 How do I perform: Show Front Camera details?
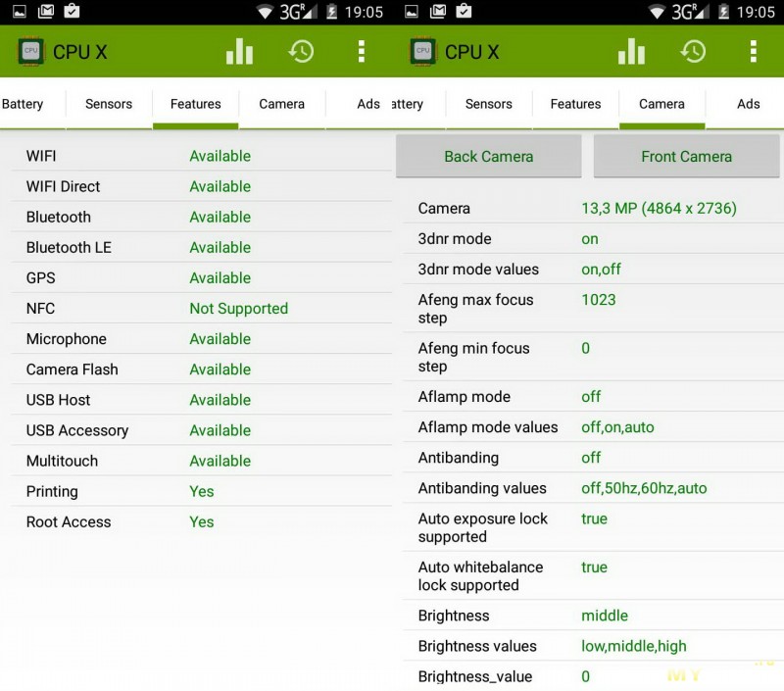coord(687,157)
